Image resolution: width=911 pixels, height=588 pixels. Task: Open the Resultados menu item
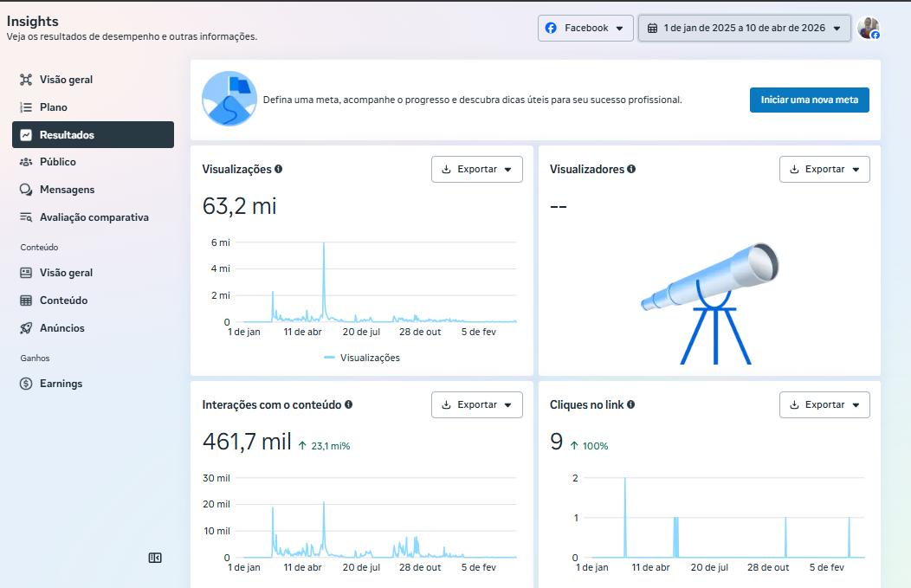(93, 135)
